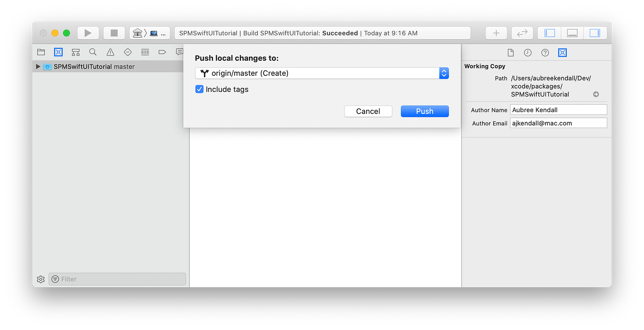Click into the Author Email field
The height and width of the screenshot is (330, 644).
(558, 123)
